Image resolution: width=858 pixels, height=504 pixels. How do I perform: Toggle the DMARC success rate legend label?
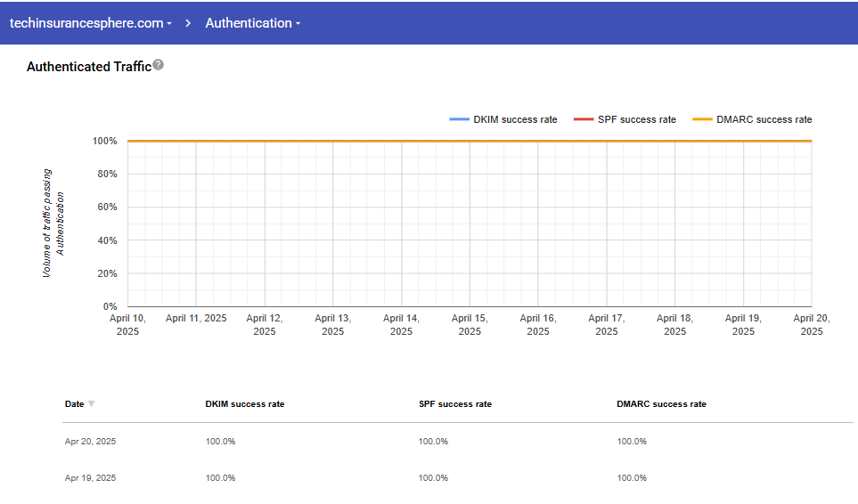click(764, 119)
